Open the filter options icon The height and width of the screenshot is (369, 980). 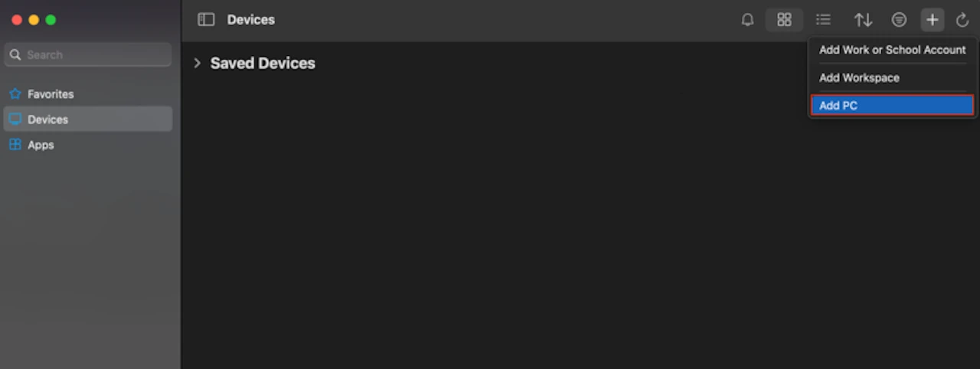[x=899, y=20]
